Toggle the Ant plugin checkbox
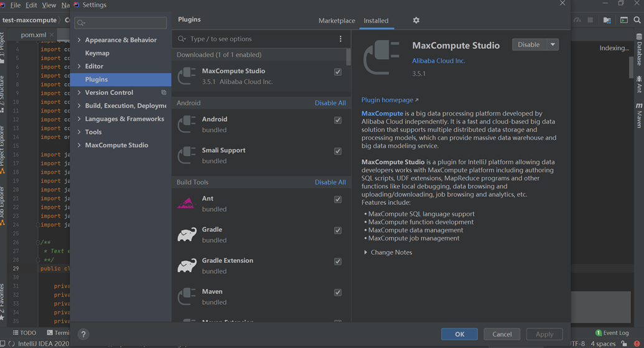Viewport: 644px width, 348px height. 338,199
